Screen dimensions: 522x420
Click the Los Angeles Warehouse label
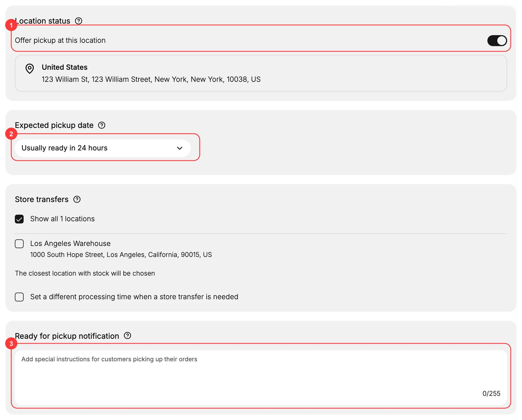click(x=70, y=243)
